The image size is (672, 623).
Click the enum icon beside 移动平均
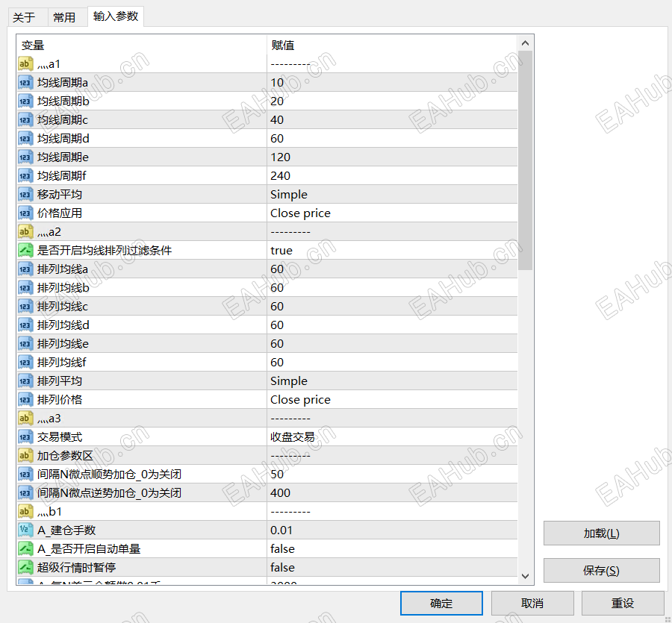click(x=25, y=195)
